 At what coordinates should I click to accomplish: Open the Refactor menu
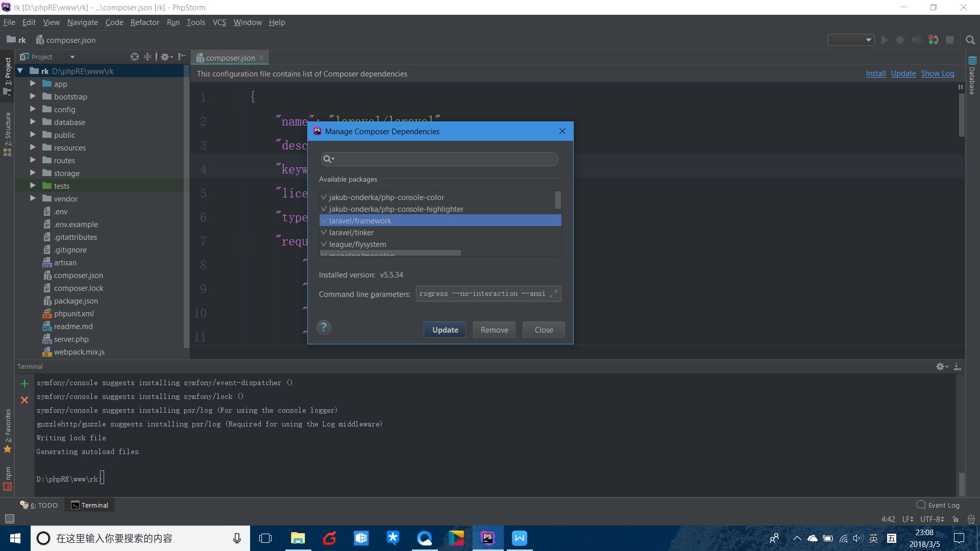pyautogui.click(x=144, y=22)
